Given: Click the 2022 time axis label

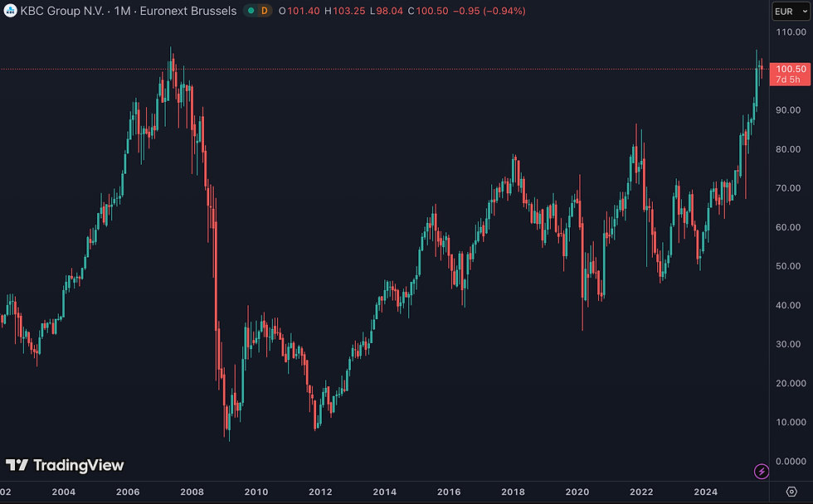Looking at the screenshot, I should [641, 492].
